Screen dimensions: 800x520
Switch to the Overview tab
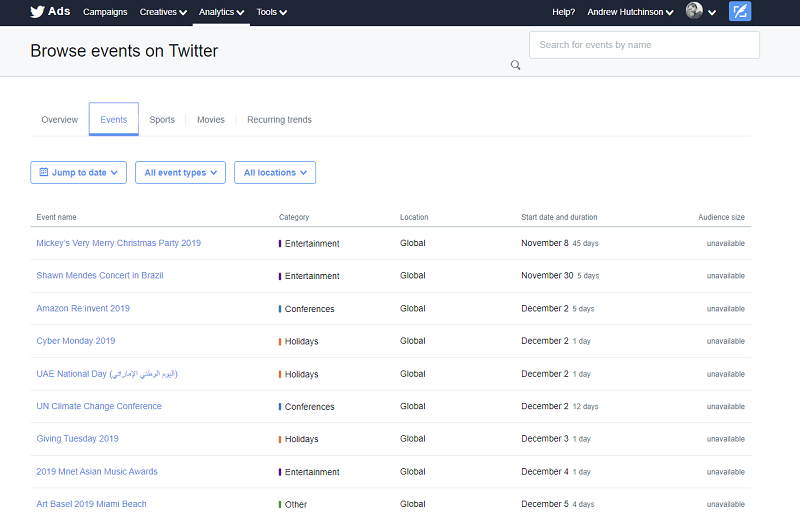pyautogui.click(x=60, y=119)
